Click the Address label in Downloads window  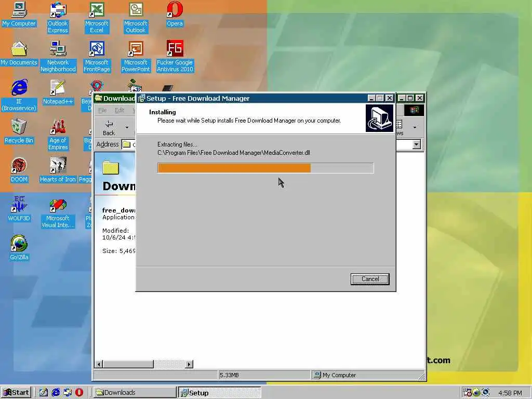coord(108,144)
